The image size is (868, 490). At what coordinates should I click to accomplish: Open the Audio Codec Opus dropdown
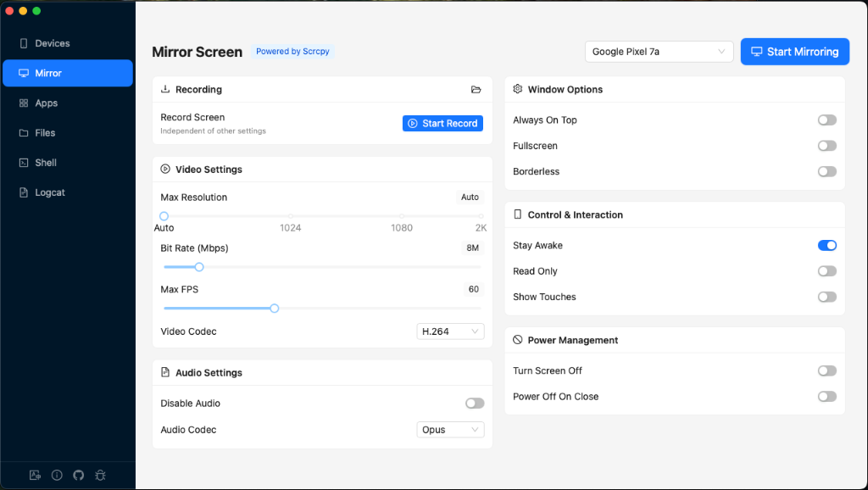pos(450,430)
